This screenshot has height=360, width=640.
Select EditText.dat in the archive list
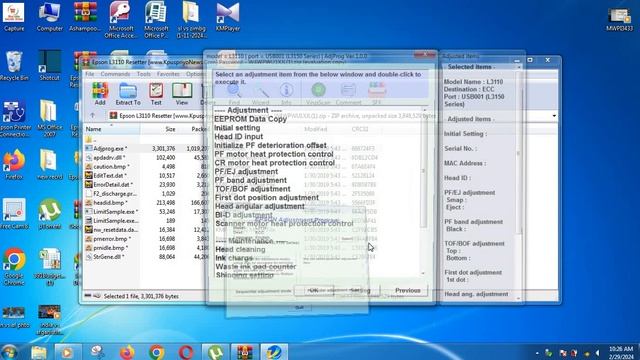tap(109, 176)
